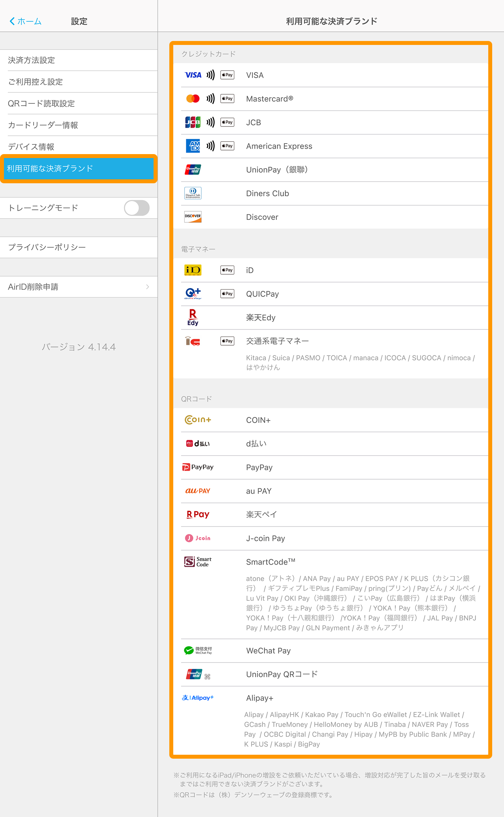Open 決済方法設定 settings
Screen dimensions: 504x817
pos(79,60)
